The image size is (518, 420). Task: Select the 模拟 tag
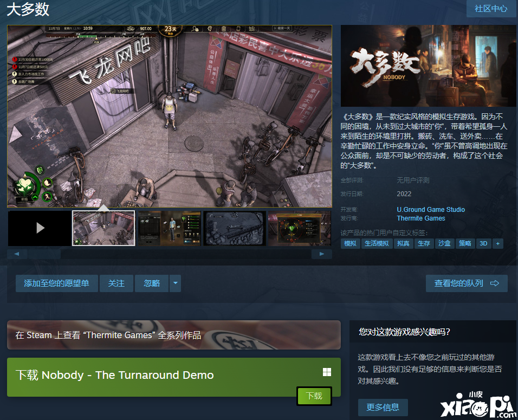(350, 243)
